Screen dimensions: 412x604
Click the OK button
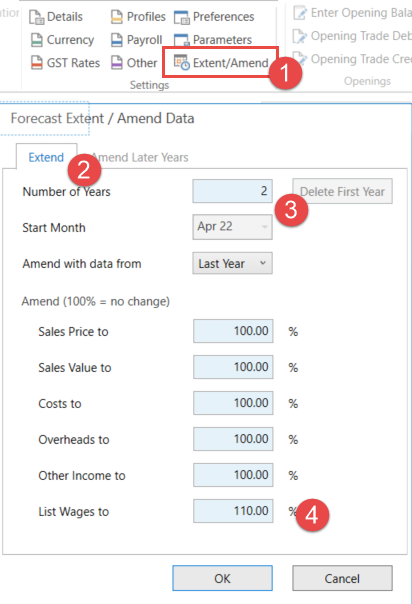coord(223,578)
